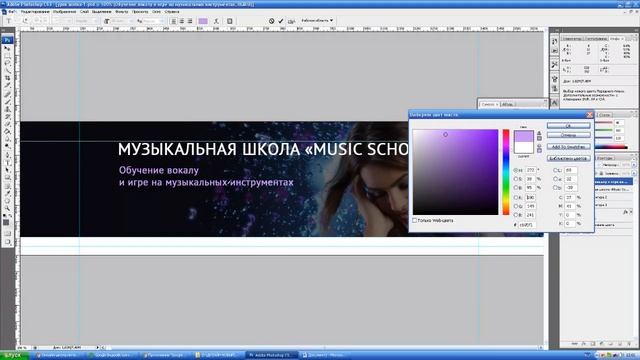Select the S saturation radio button
640x360 pixels.
(516, 179)
